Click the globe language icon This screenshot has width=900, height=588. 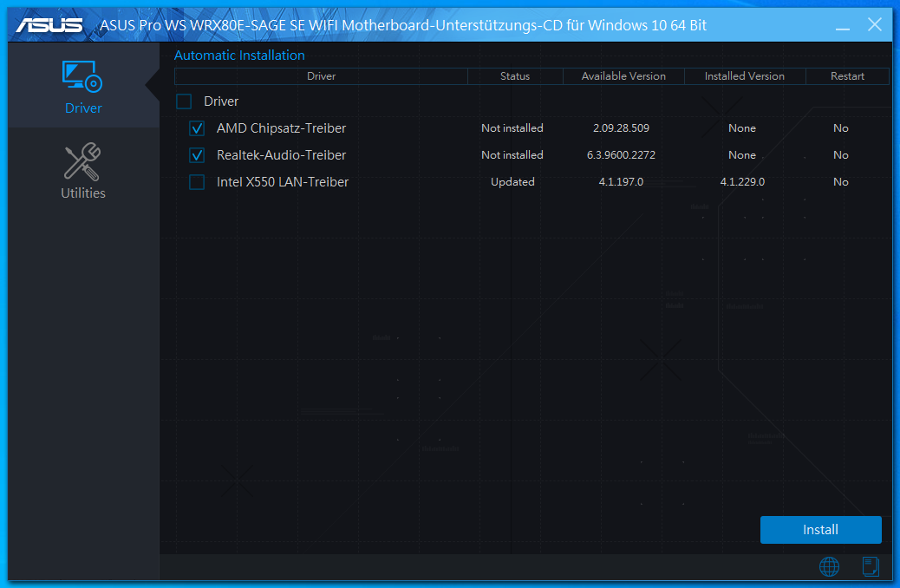point(829,567)
